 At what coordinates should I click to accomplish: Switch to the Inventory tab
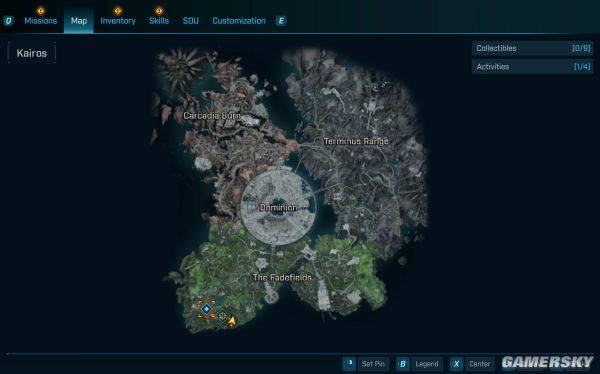click(118, 21)
